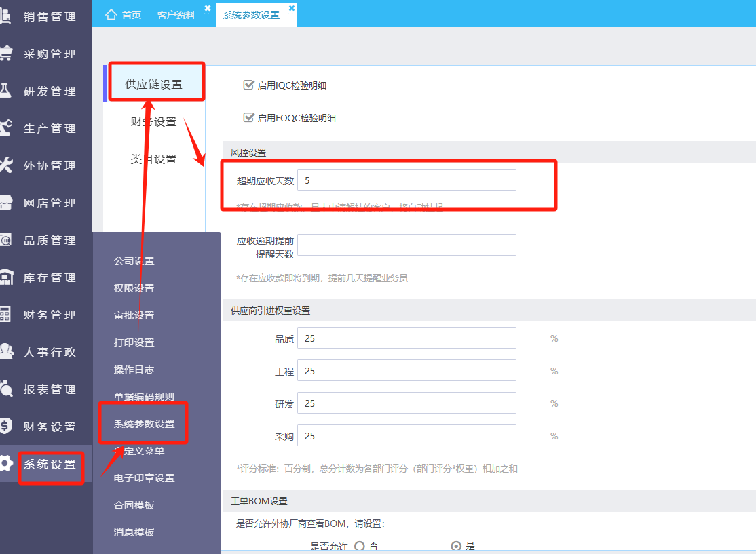
Task: Close the 系统参数设置 tab
Action: tap(292, 8)
